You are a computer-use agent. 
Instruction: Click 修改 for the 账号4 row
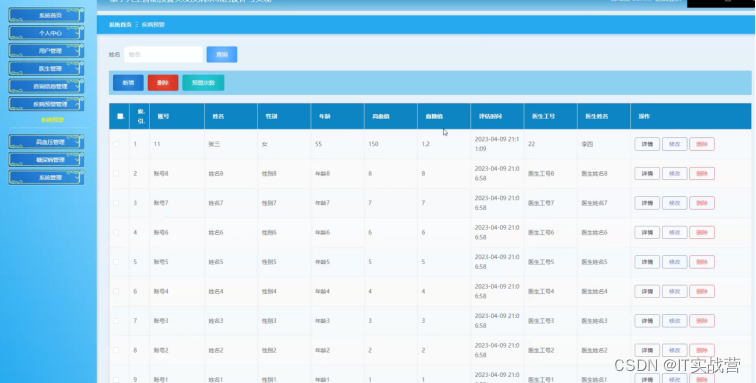click(675, 291)
